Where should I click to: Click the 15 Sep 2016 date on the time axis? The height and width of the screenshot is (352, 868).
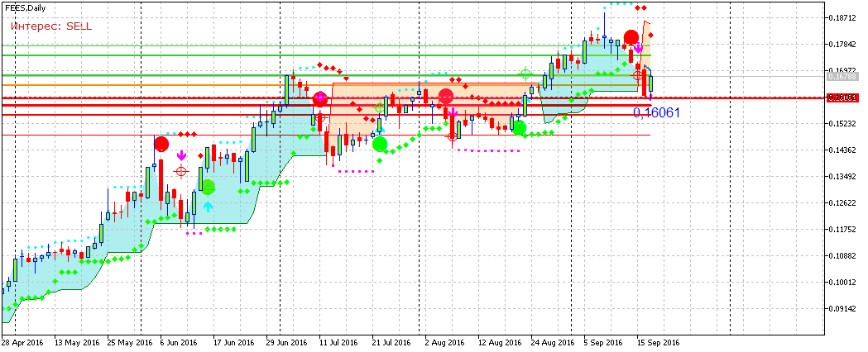click(658, 343)
